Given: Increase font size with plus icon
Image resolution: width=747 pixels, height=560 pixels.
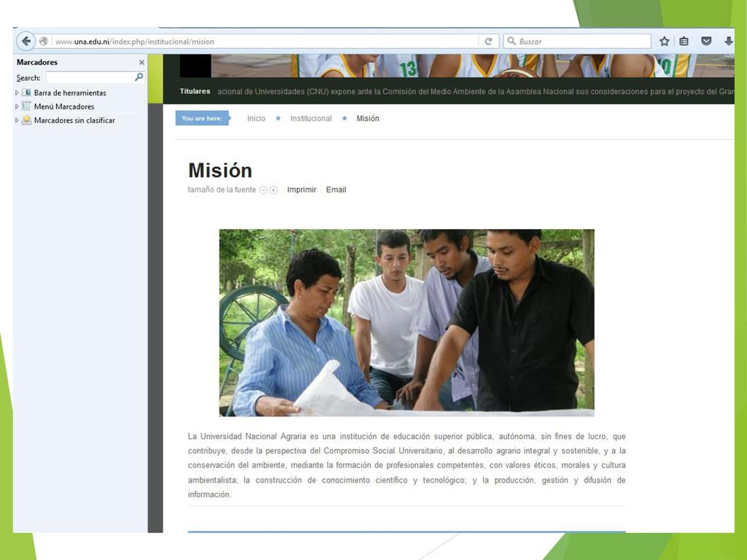Looking at the screenshot, I should coord(274,190).
